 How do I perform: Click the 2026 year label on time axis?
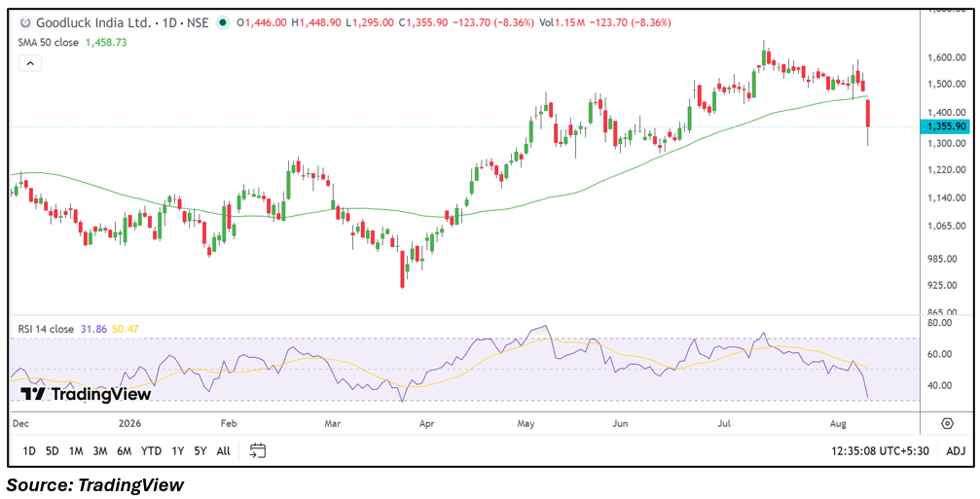click(x=130, y=424)
